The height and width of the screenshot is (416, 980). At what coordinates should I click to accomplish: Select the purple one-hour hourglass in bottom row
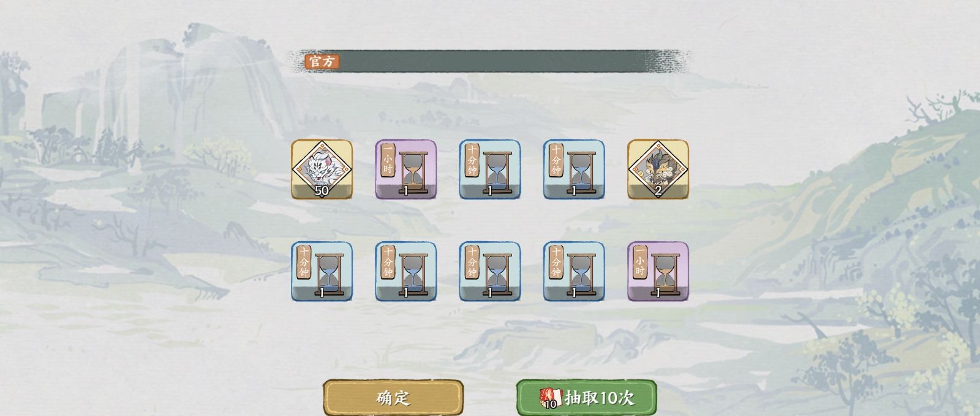click(658, 272)
